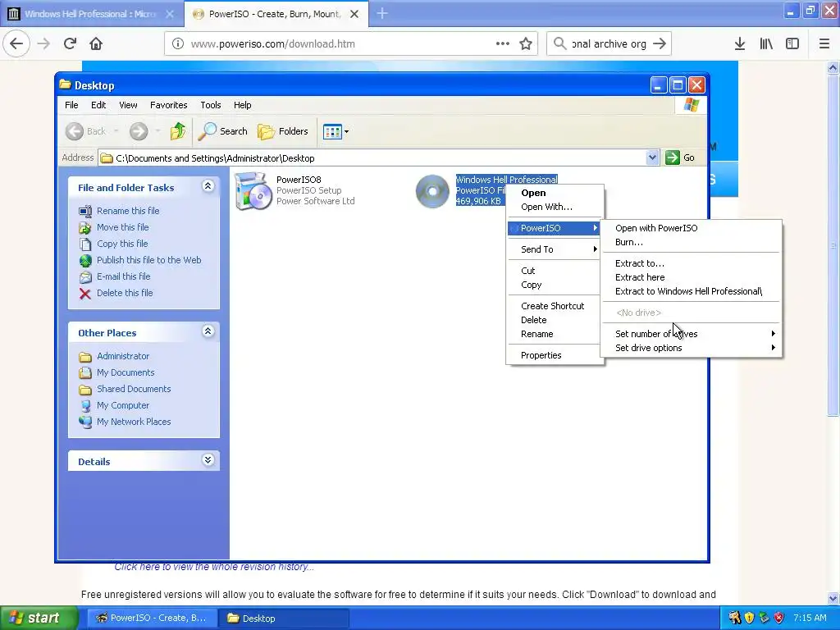
Task: Open the Help menu
Action: click(242, 105)
